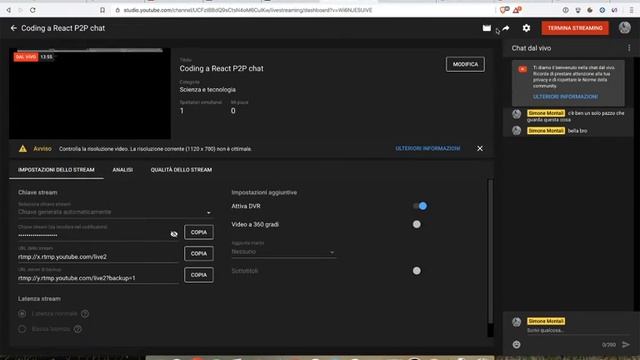
Task: Send the chat message with the arrow icon
Action: pos(626,344)
